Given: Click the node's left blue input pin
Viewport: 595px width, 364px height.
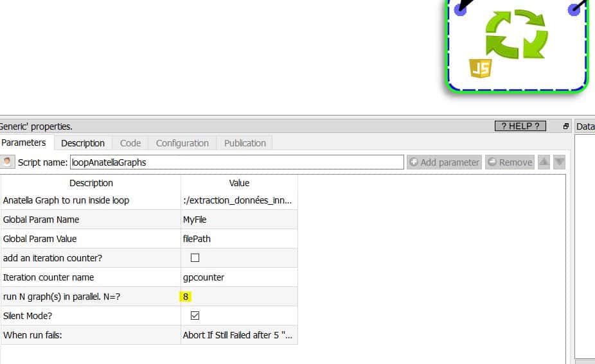Looking at the screenshot, I should [460, 9].
